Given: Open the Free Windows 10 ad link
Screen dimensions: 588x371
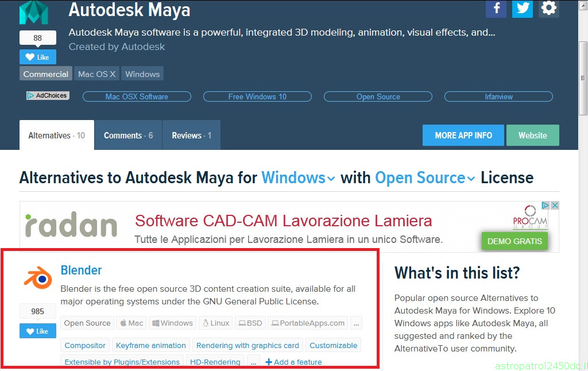Looking at the screenshot, I should click(x=257, y=96).
